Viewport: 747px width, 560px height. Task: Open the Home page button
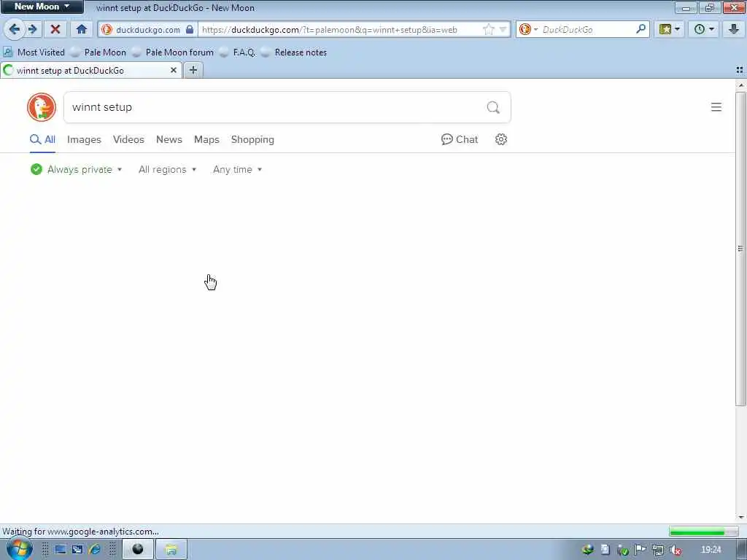click(82, 29)
